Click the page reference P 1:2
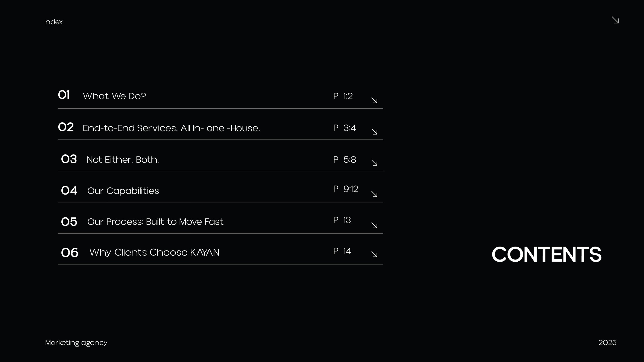 click(x=343, y=96)
